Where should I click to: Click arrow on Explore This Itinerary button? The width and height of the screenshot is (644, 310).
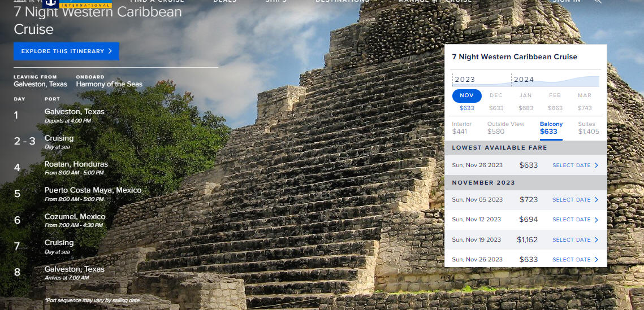110,51
